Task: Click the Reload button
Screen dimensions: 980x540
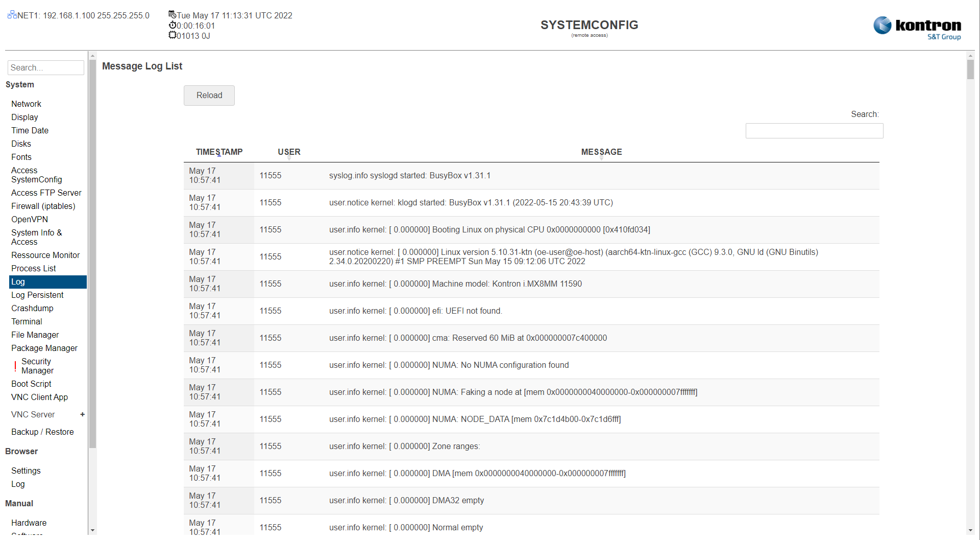Action: click(x=209, y=96)
